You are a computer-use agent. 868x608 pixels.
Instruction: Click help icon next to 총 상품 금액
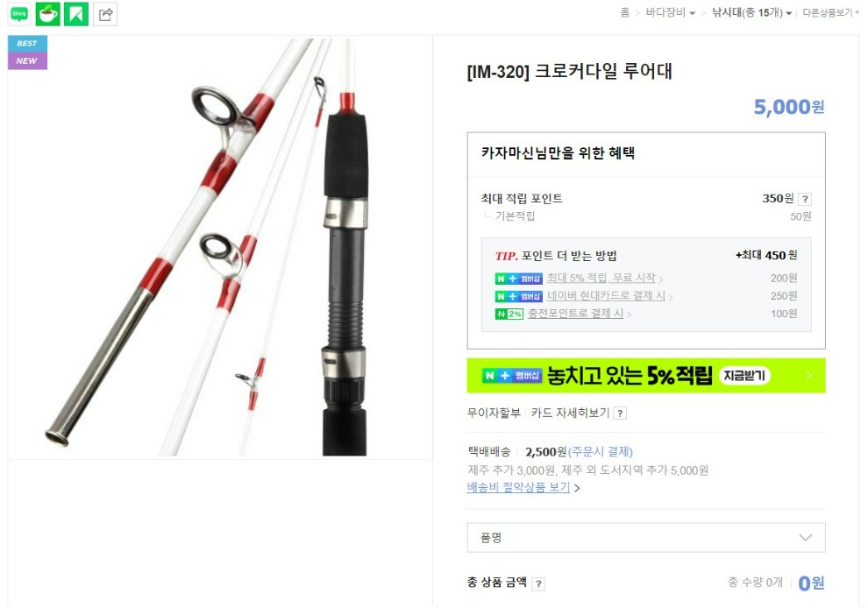click(x=538, y=583)
